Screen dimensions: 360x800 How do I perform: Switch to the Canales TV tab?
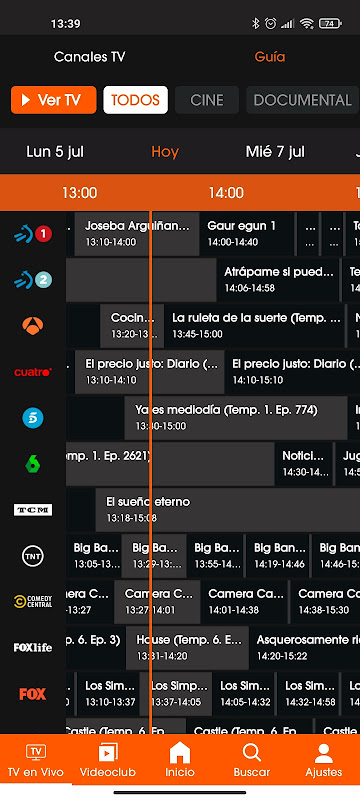89,57
